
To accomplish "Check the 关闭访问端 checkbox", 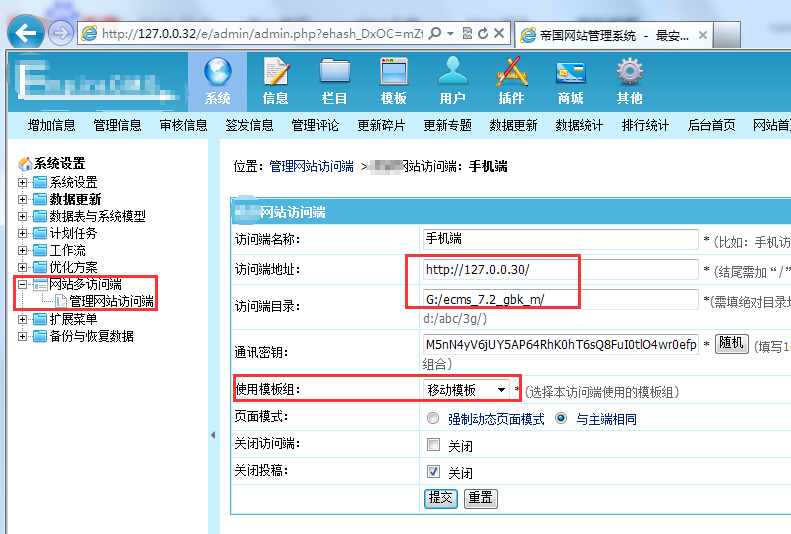I will [433, 444].
